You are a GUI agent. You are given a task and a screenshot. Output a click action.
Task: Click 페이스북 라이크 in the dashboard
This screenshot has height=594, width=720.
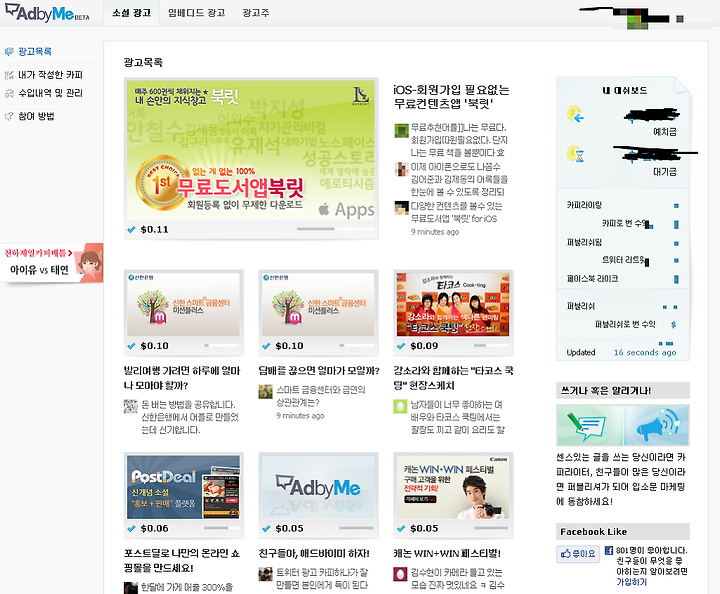tap(592, 279)
